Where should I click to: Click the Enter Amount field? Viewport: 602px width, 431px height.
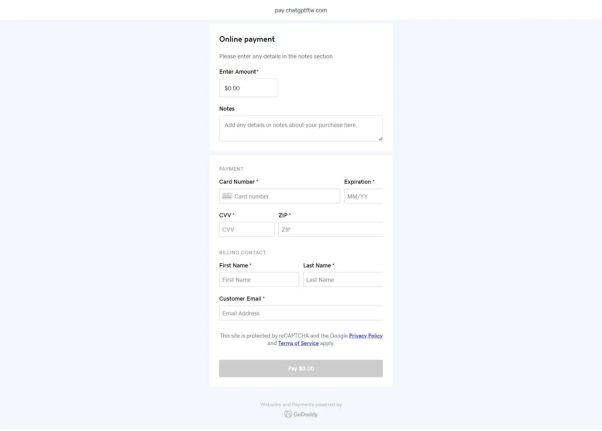point(248,88)
